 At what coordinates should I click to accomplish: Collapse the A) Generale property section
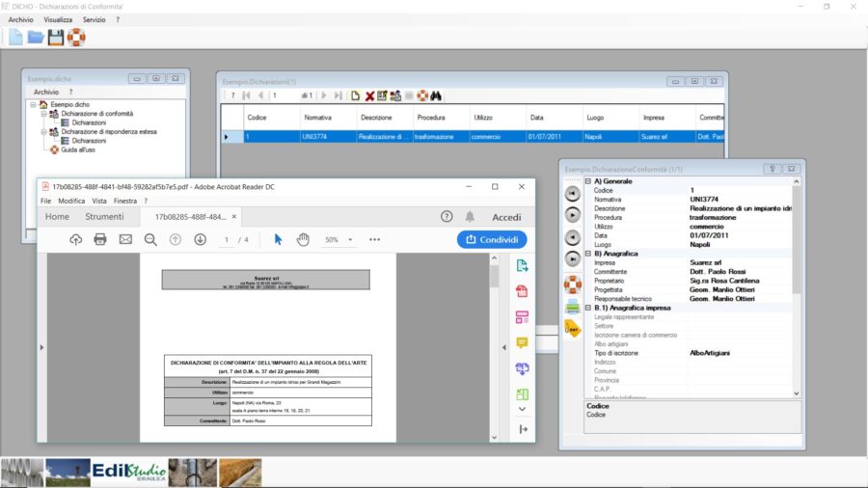coord(588,181)
